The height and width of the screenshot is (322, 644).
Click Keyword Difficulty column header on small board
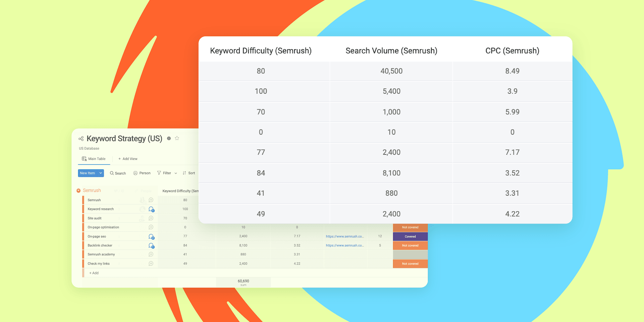click(180, 191)
